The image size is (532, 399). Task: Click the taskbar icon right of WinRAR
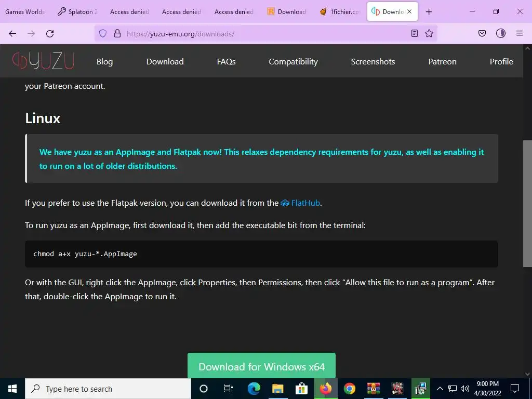397,389
